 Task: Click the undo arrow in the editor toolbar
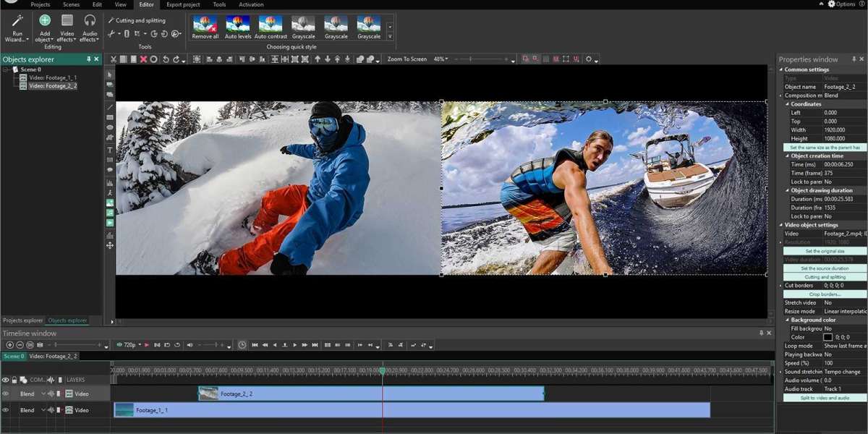166,59
